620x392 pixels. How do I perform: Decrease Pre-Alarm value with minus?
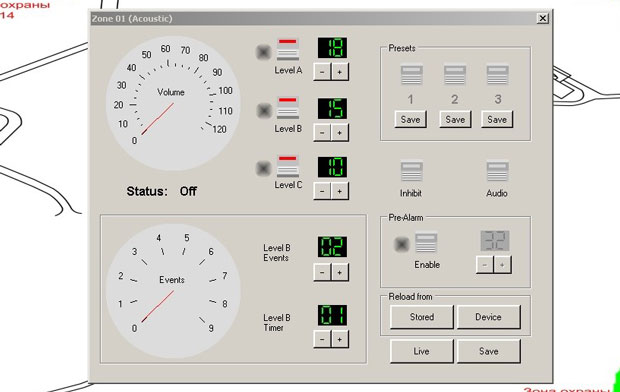click(x=485, y=265)
